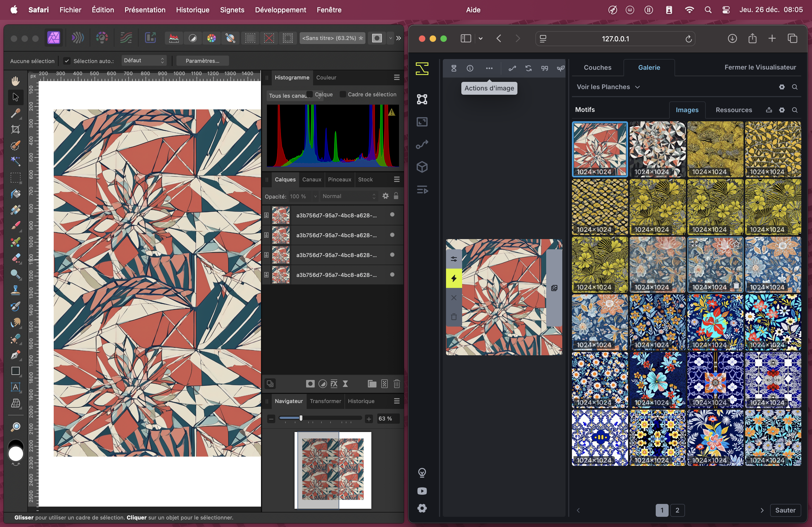The image size is (812, 527).
Task: Reload the 127.0.0.1 page in Safari
Action: [x=688, y=39]
